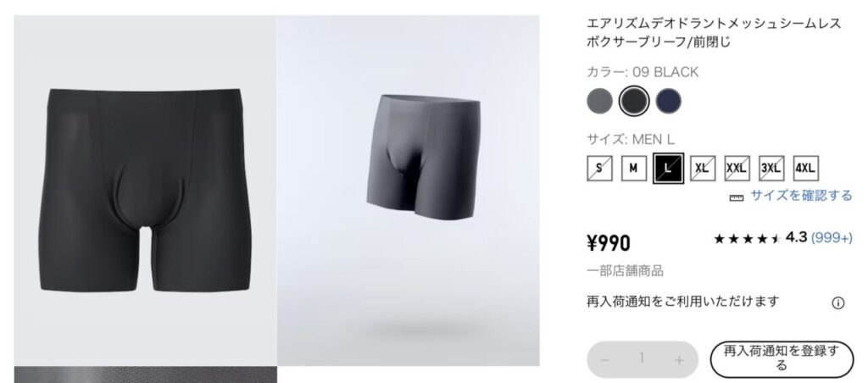
Task: Select size L option
Action: coord(668,169)
